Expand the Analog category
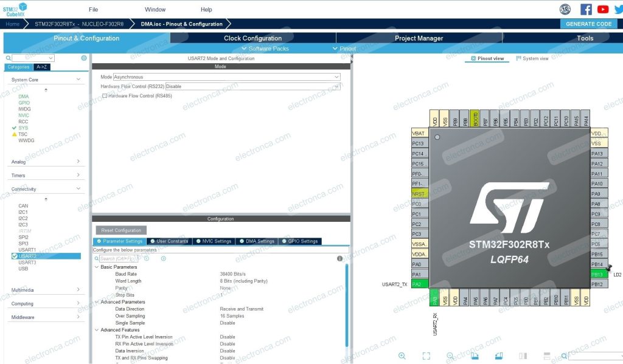623x364 pixels. pyautogui.click(x=46, y=162)
